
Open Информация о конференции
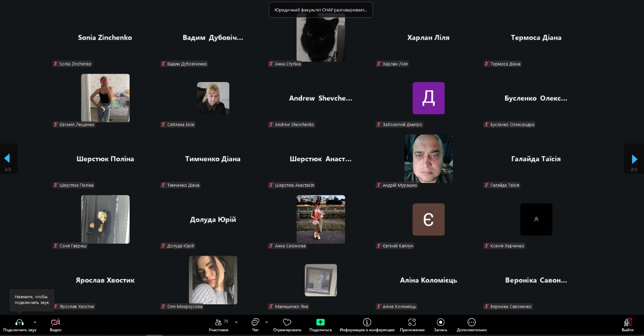coord(367,322)
